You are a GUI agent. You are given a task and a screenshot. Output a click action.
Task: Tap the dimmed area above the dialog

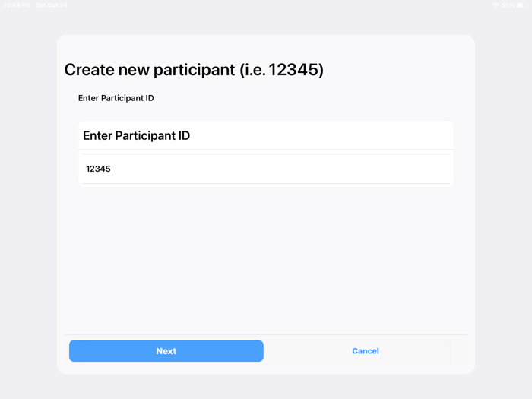[x=266, y=21]
